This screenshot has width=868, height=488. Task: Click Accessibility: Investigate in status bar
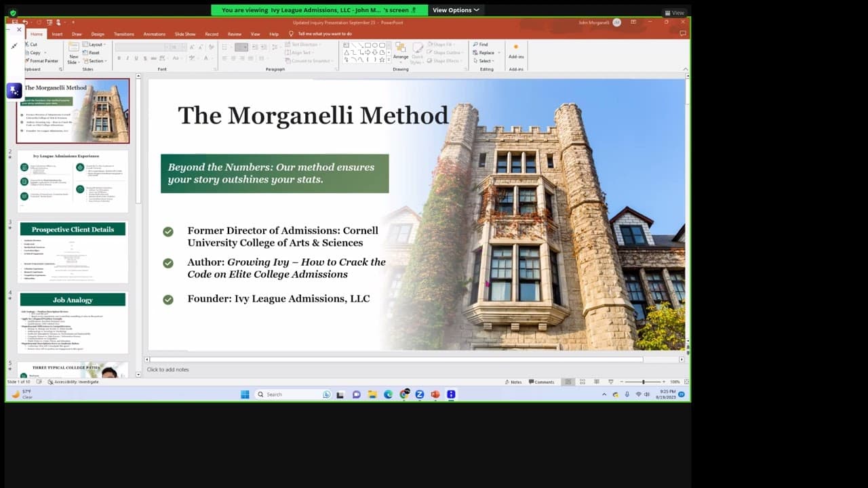click(x=73, y=382)
